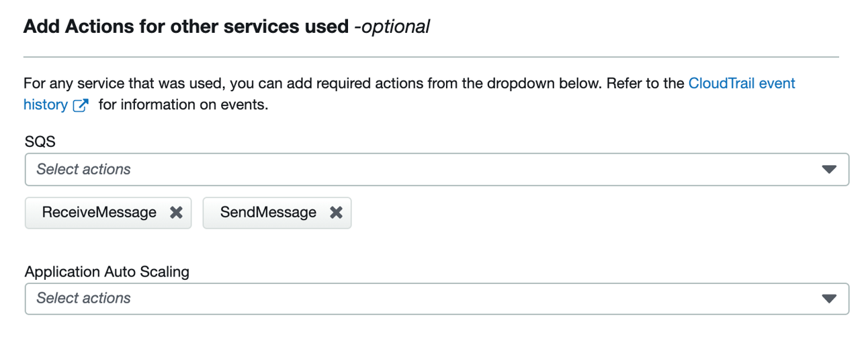Select the SendMessage tag label
Image resolution: width=868 pixels, height=355 pixels.
pos(268,213)
